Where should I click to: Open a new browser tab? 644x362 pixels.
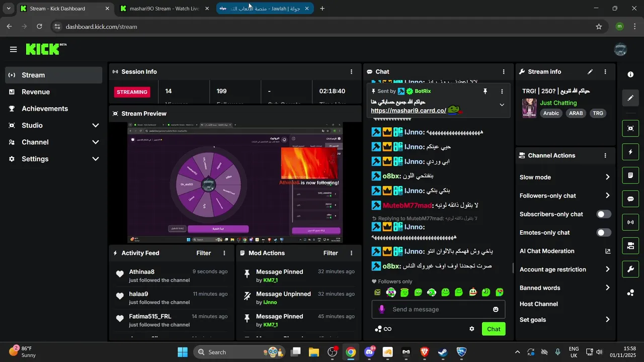323,9
